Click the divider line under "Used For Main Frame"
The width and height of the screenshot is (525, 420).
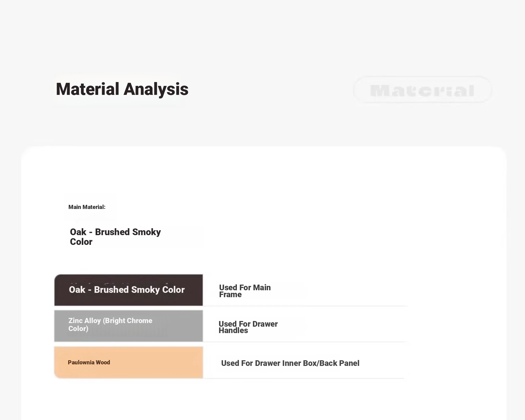305,306
